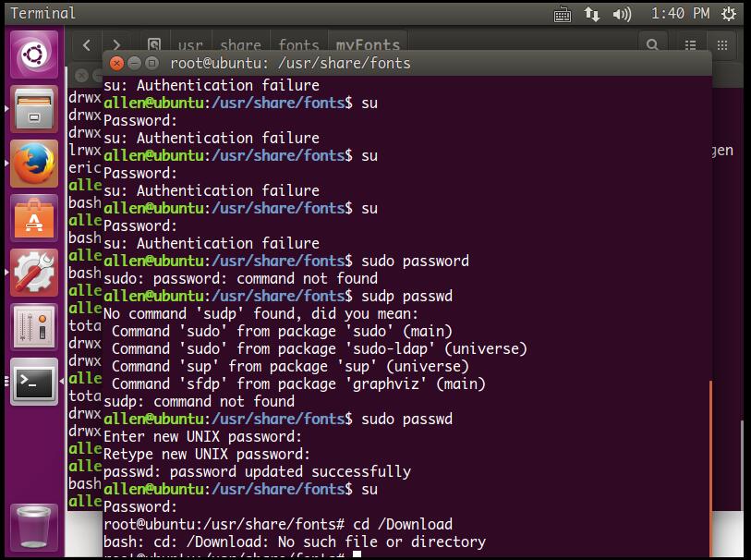Switch Files to grid view
Viewport: 751px width, 560px height.
coord(723,44)
